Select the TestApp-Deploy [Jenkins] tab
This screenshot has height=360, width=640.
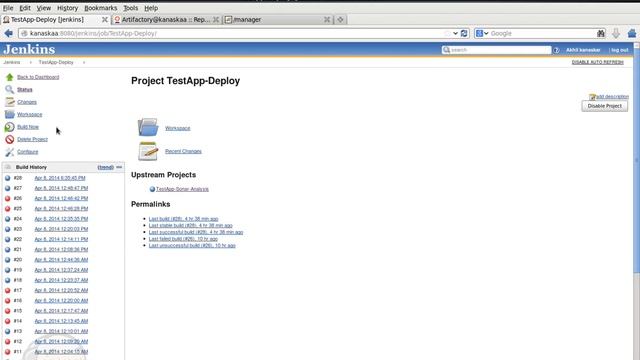click(55, 20)
